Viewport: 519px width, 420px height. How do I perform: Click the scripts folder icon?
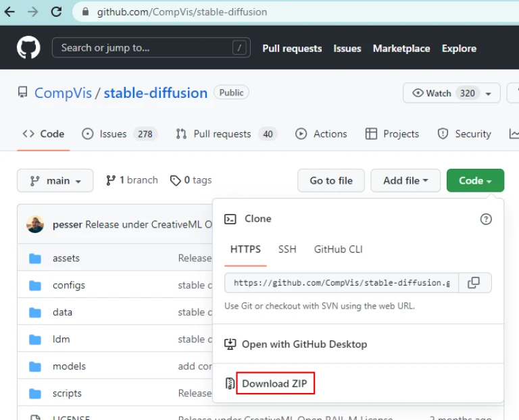(x=34, y=394)
